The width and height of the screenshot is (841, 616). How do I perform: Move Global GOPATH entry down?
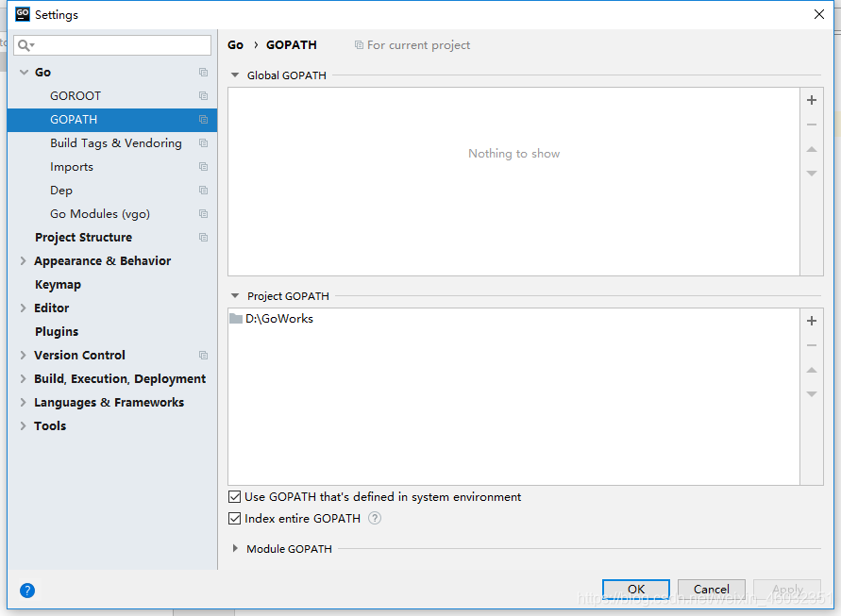[812, 174]
